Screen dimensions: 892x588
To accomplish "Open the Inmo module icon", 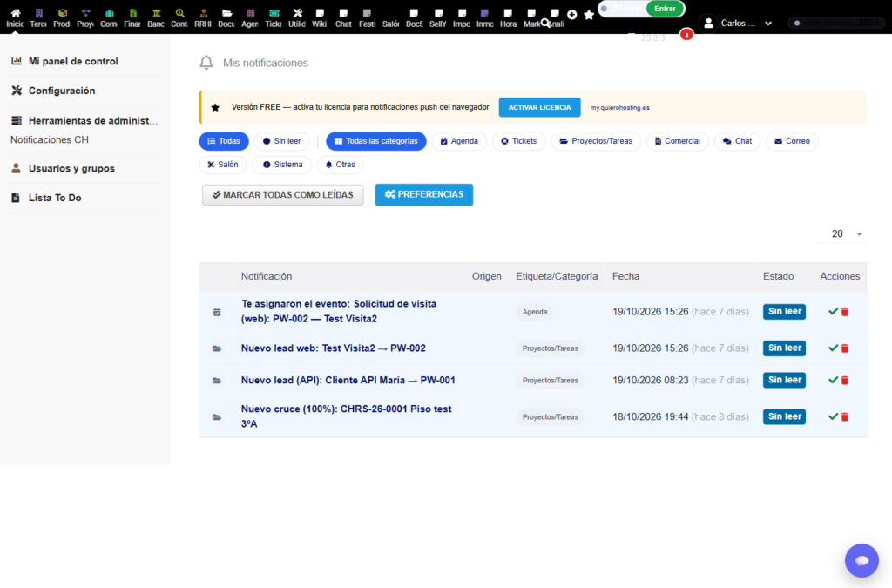I will click(x=484, y=13).
